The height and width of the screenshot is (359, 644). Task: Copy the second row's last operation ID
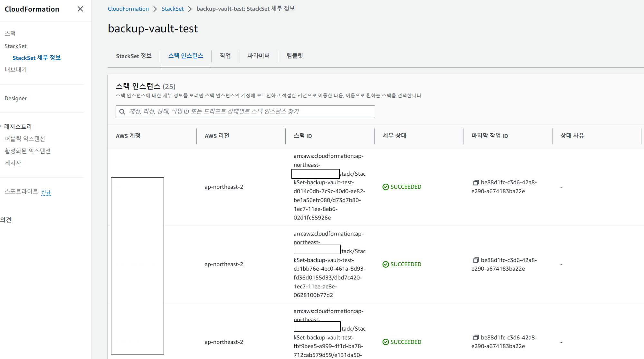(476, 260)
